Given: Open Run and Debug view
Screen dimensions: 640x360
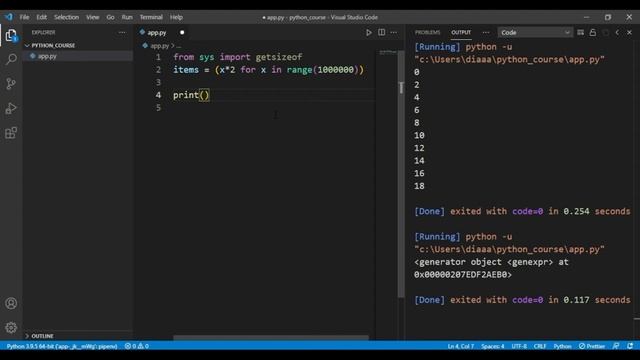Looking at the screenshot, I should [11, 108].
